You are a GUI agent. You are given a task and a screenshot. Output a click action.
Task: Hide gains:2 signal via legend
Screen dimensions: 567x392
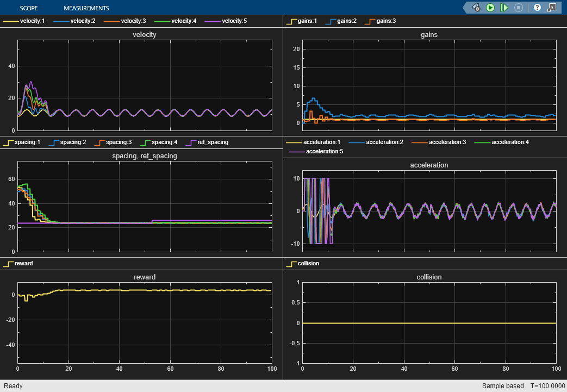(x=345, y=21)
